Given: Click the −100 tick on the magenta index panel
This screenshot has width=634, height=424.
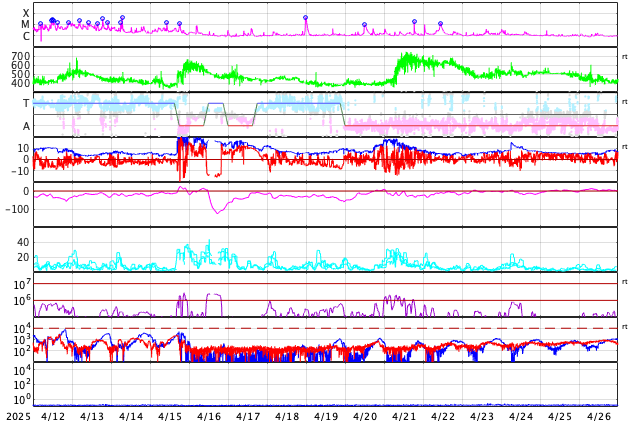Looking at the screenshot, I should 18,209.
